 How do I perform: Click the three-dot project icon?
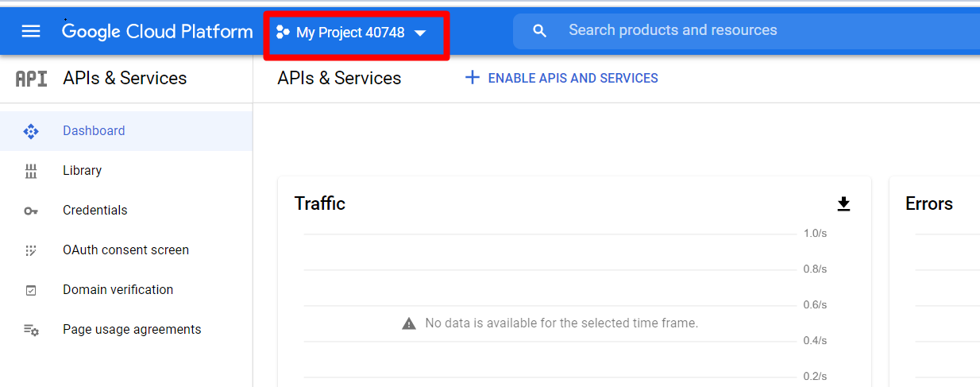tap(282, 33)
